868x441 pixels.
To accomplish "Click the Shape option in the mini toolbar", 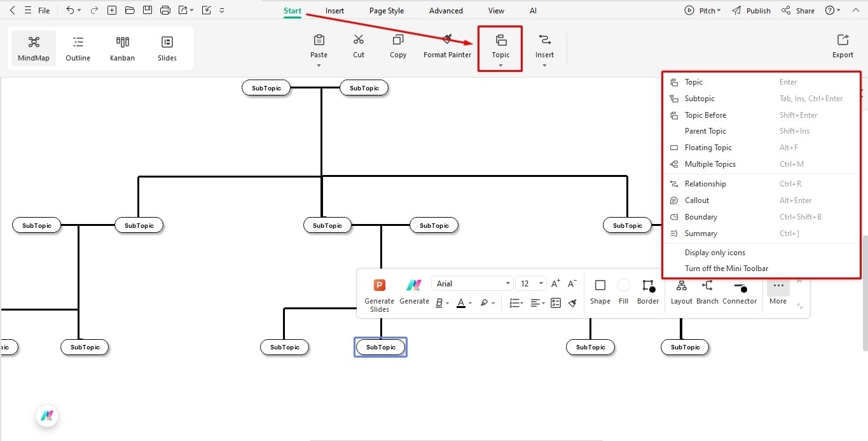I will (x=600, y=291).
